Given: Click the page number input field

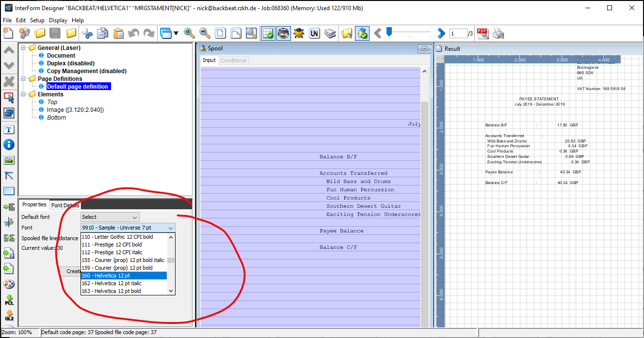Looking at the screenshot, I should click(458, 33).
